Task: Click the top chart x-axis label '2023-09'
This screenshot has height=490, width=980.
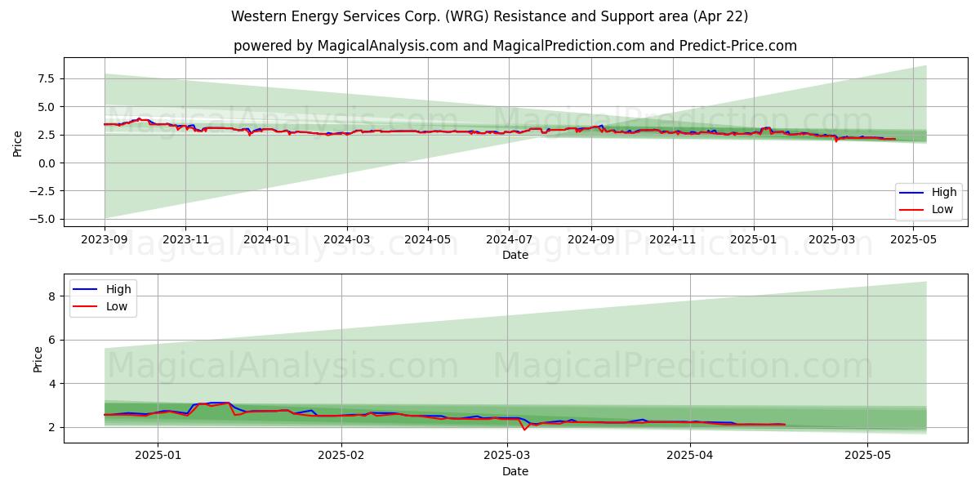Action: tap(105, 240)
